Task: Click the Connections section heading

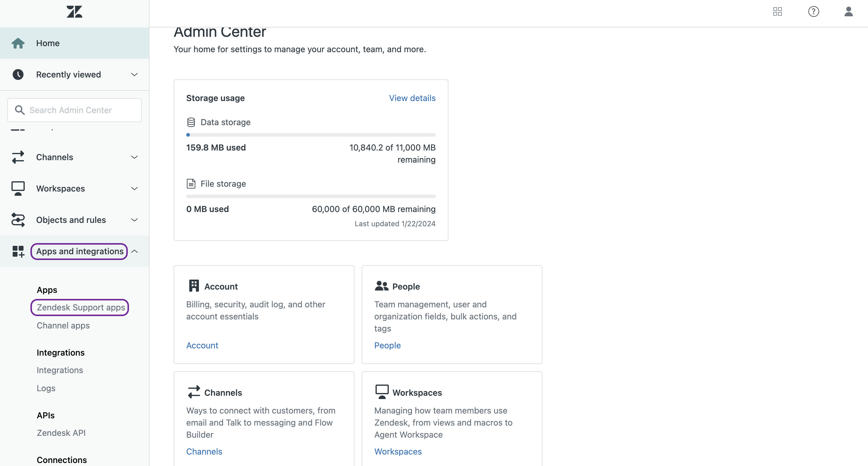Action: [x=62, y=460]
